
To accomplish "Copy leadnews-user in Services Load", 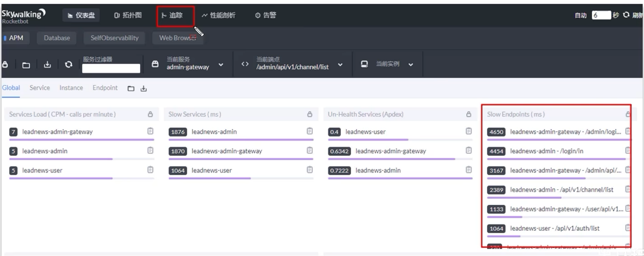I will [150, 170].
